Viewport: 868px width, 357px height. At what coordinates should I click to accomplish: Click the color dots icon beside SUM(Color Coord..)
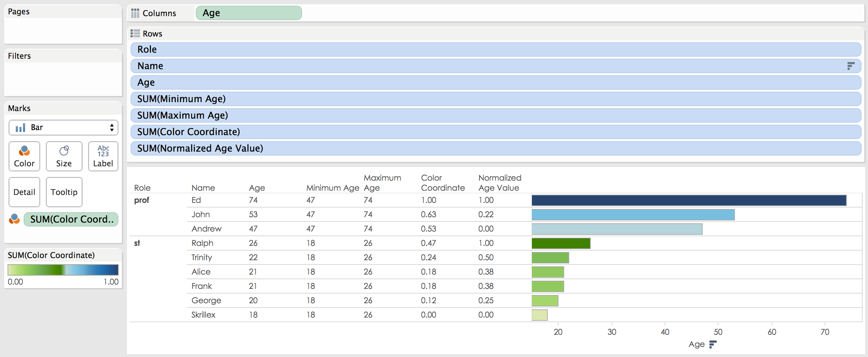point(14,219)
